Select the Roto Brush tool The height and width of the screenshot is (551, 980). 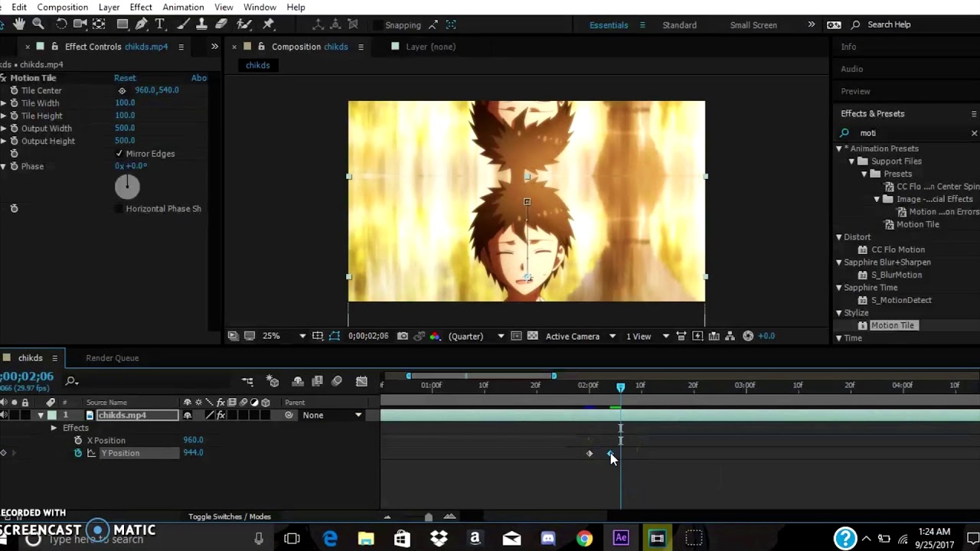[244, 24]
